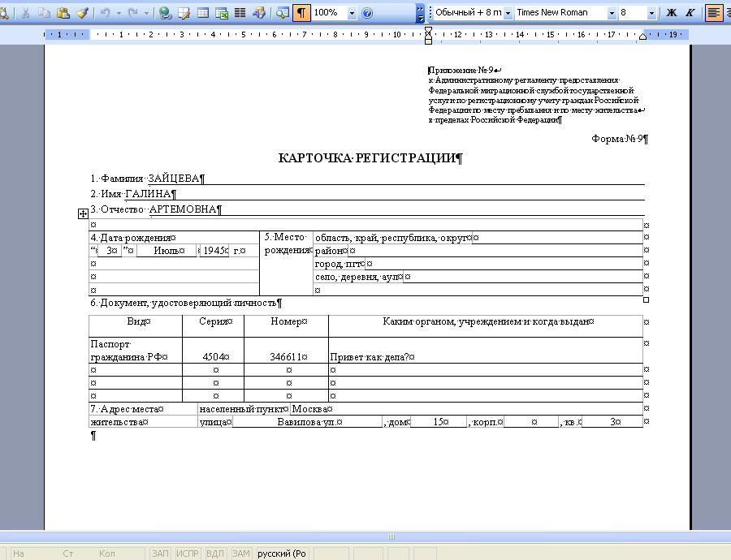The image size is (731, 560).
Task: Expand the undo history dropdown arrow
Action: (119, 12)
